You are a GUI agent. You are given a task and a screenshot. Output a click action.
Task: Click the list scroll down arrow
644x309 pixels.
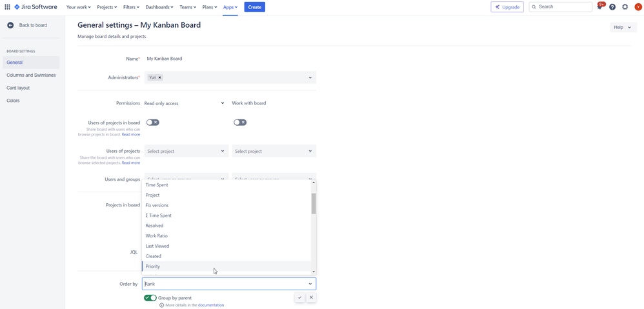coord(314,272)
